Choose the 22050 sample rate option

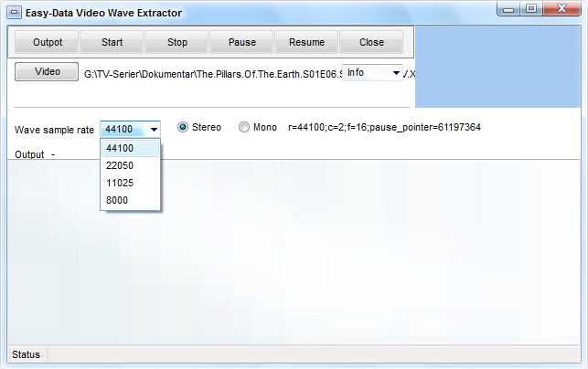(130, 165)
